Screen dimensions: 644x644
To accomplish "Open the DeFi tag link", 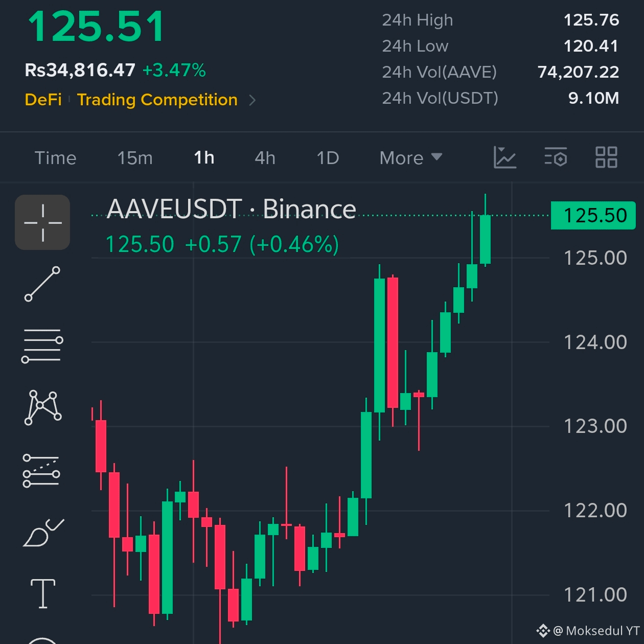I will point(43,100).
